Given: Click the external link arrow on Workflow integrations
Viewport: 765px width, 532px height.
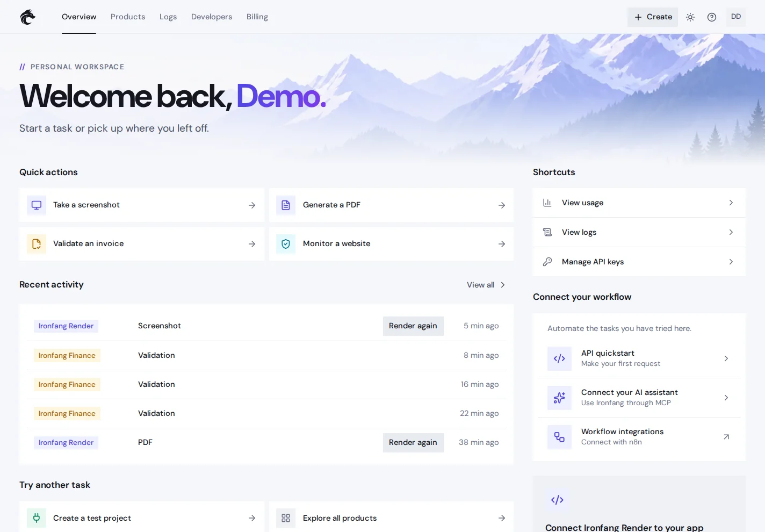Looking at the screenshot, I should tap(726, 437).
